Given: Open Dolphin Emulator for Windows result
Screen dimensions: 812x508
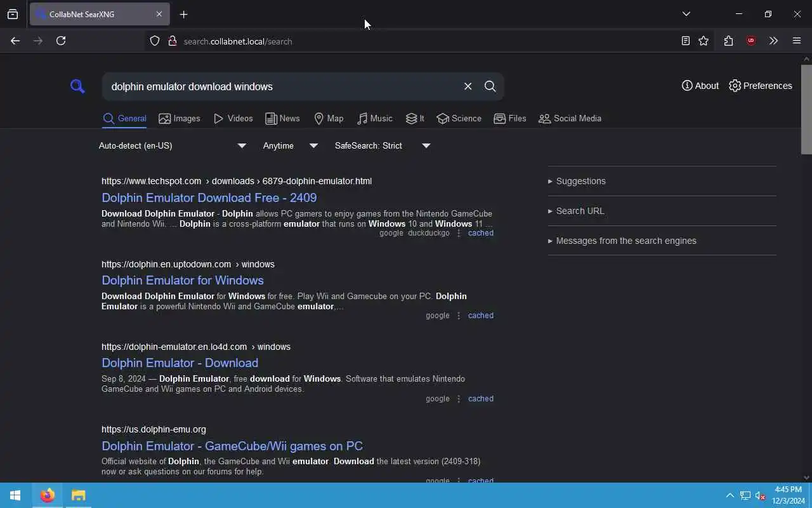Looking at the screenshot, I should 183,280.
